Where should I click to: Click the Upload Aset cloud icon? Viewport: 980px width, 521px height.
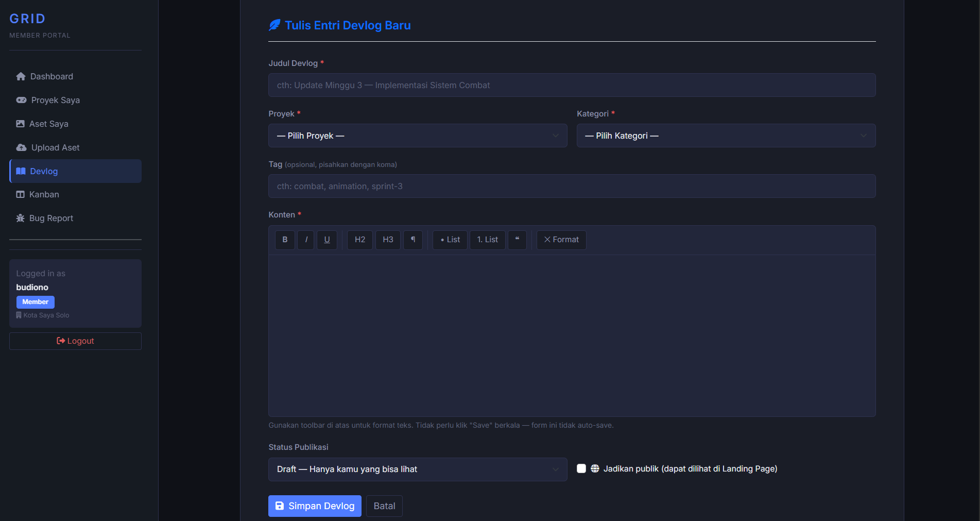[x=21, y=147]
